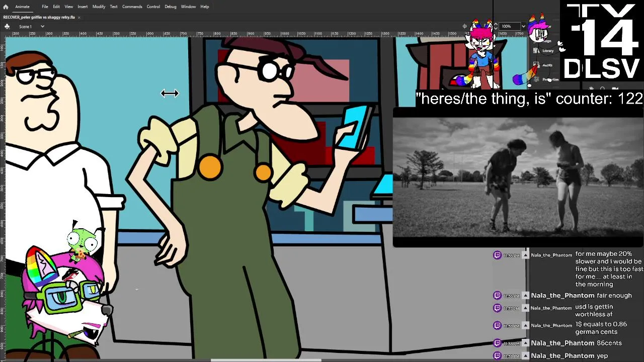
Task: Click the Scene 1 label
Action: click(25, 26)
